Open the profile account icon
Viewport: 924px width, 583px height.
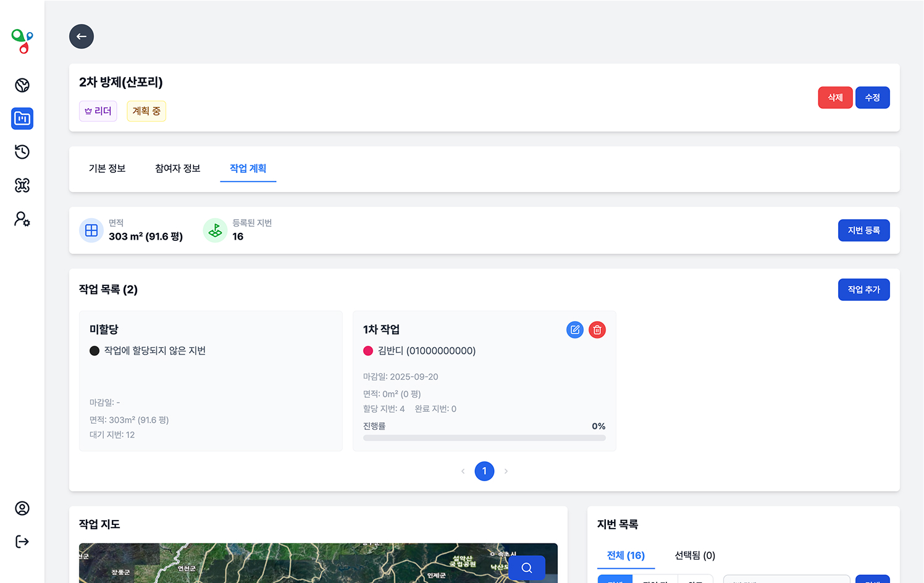pos(22,508)
